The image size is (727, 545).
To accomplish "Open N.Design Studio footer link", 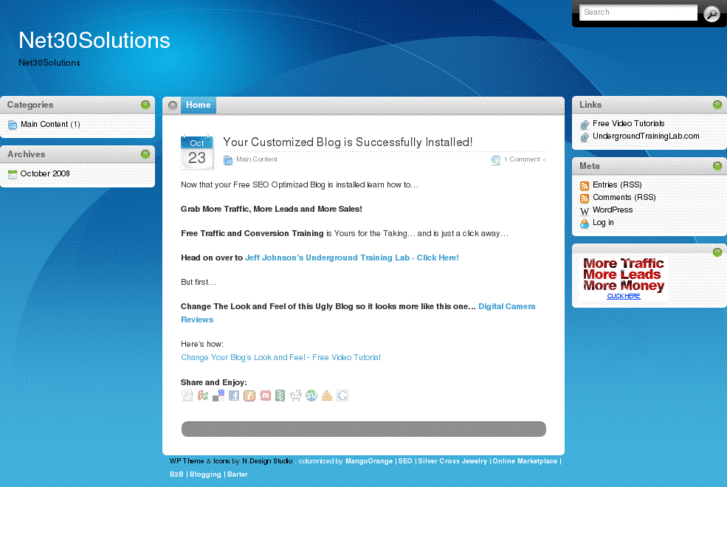I will point(267,461).
